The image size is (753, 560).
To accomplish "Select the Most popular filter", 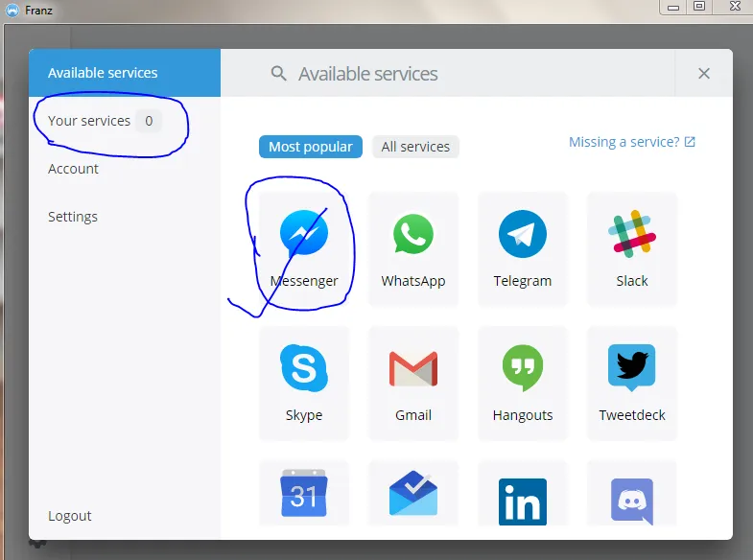I will point(310,147).
